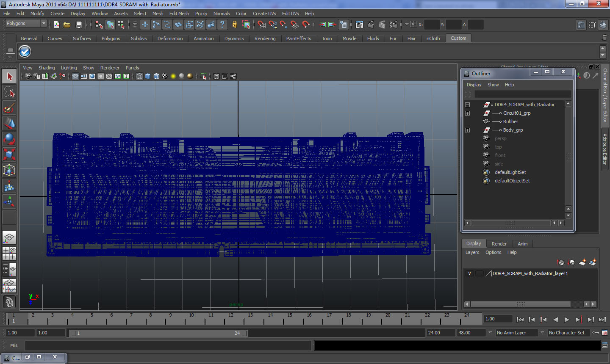The width and height of the screenshot is (610, 364).
Task: Toggle display type box of DDR4 layer
Action: (x=480, y=273)
